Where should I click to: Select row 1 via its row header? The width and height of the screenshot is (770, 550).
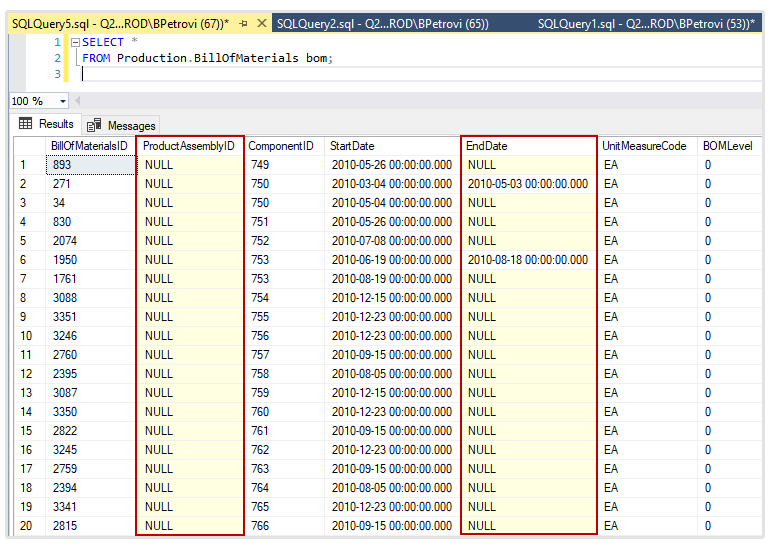point(29,165)
